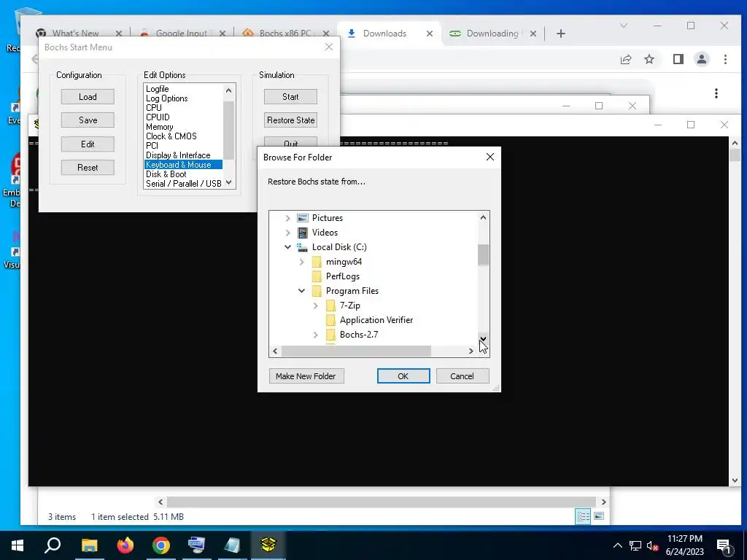Open Chrome profile avatar menu
747x560 pixels.
click(702, 60)
